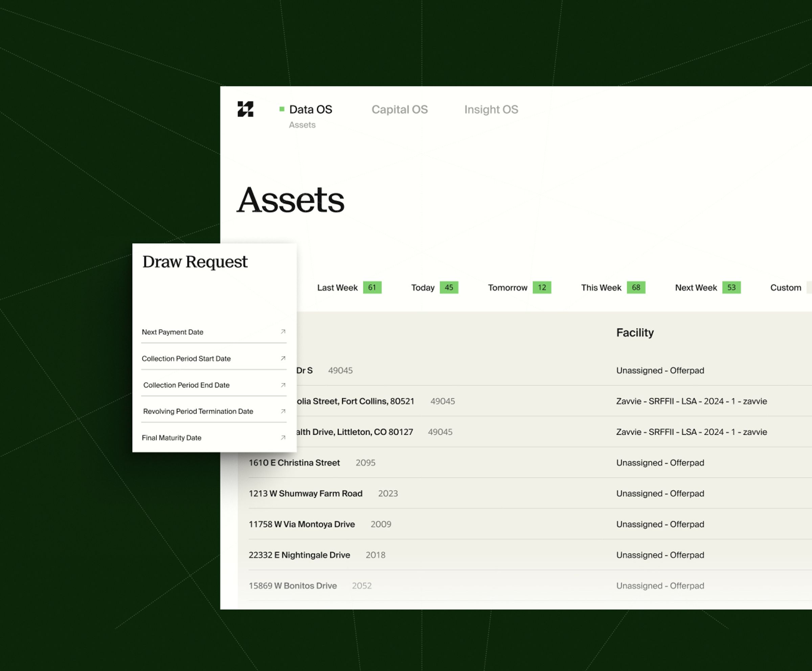Click the Revolving Period Termination Date label
Image resolution: width=812 pixels, height=671 pixels.
[x=198, y=411]
